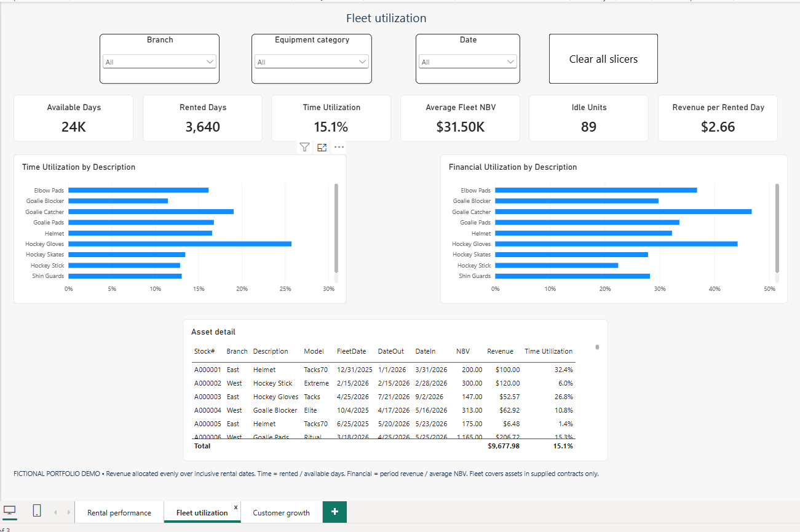Sort table by Stock# column header
Screen dimensions: 800x532
click(204, 351)
